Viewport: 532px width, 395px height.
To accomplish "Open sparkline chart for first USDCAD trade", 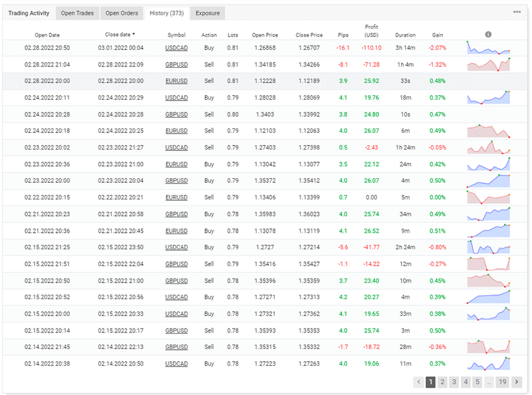I will [488, 48].
